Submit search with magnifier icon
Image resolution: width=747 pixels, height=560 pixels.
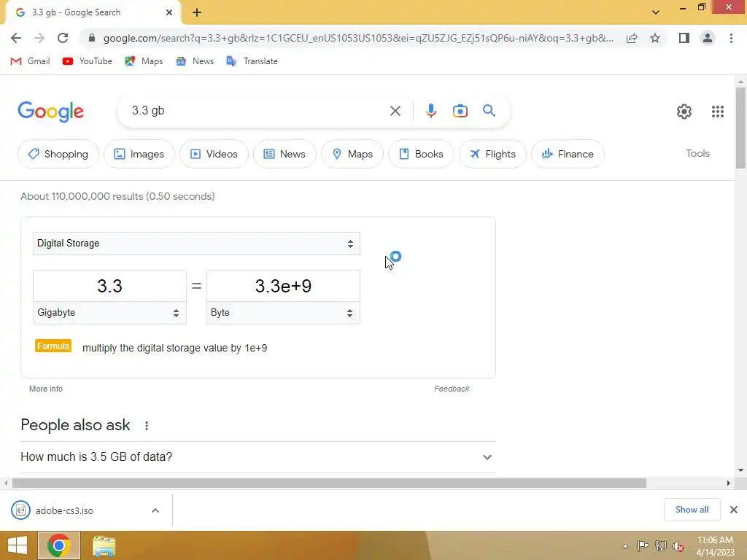(489, 111)
